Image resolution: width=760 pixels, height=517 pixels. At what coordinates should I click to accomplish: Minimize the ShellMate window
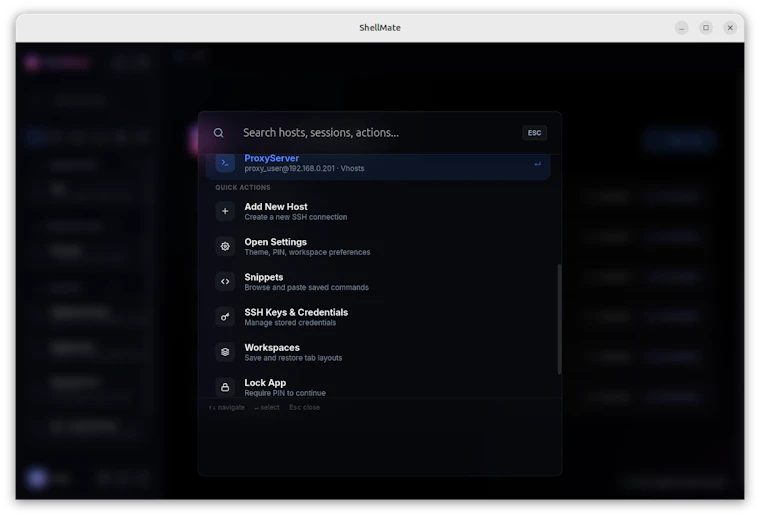pos(681,28)
